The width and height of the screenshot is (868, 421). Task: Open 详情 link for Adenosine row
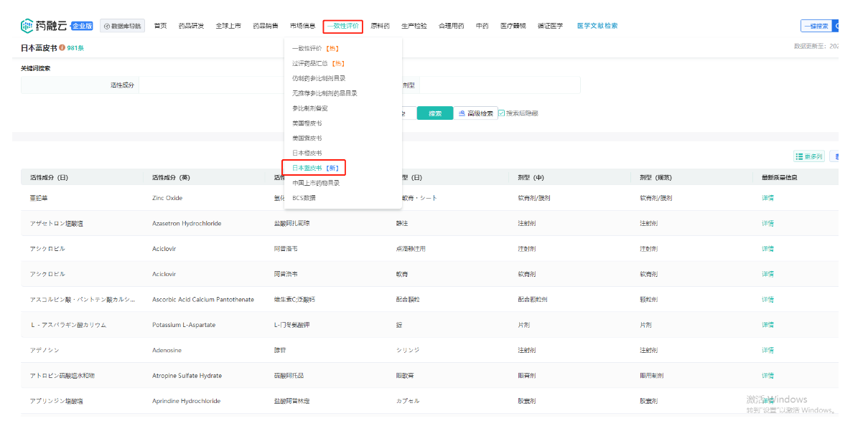[767, 350]
